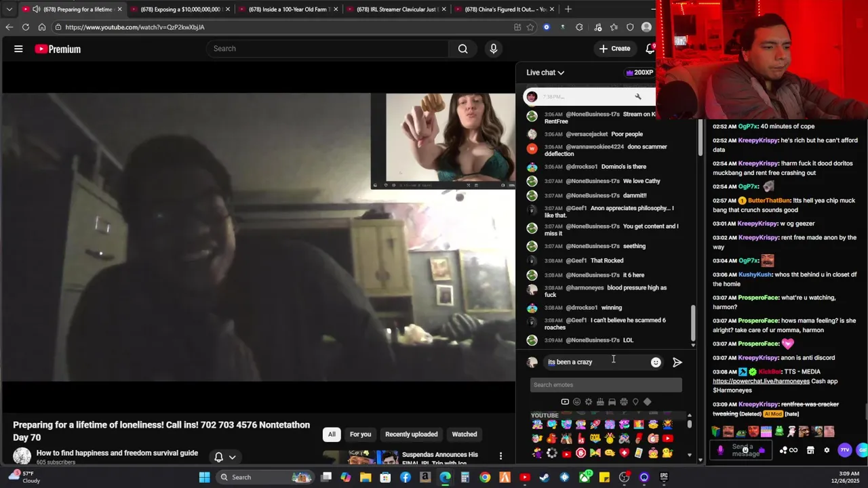This screenshot has height=488, width=868.
Task: Open YouTube notifications bell in header
Action: pyautogui.click(x=650, y=49)
